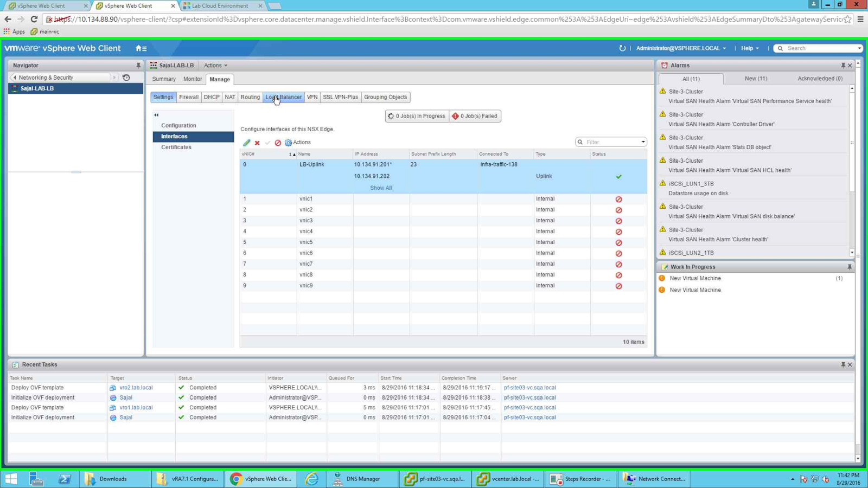This screenshot has height=488, width=868.
Task: Open the Load Balancer sub-tab
Action: coord(284,97)
